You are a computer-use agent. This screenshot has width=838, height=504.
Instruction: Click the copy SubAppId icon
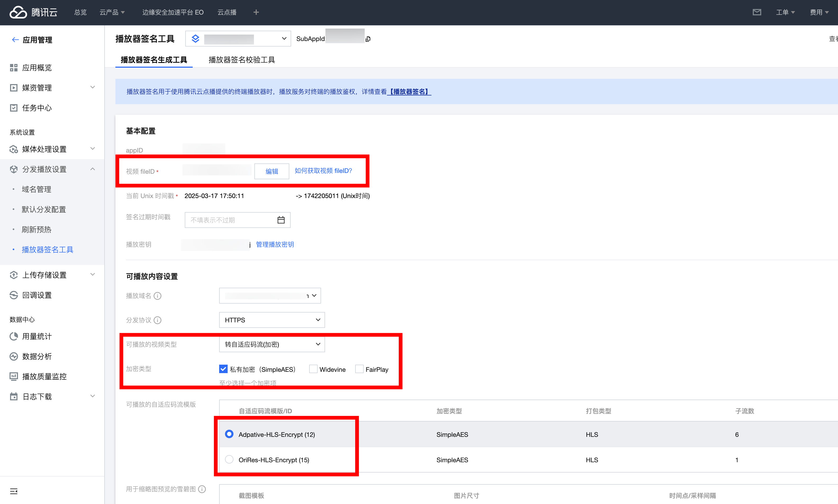point(368,39)
